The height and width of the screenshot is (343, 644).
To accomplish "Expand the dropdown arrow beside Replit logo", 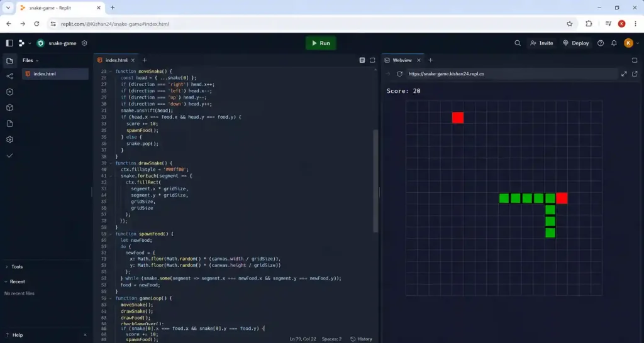I will coord(30,43).
